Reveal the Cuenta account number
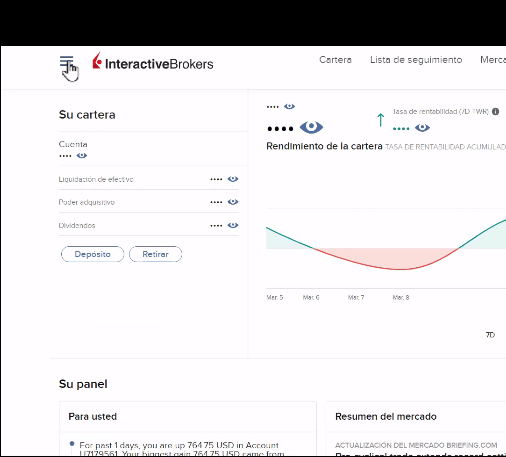 coord(82,155)
